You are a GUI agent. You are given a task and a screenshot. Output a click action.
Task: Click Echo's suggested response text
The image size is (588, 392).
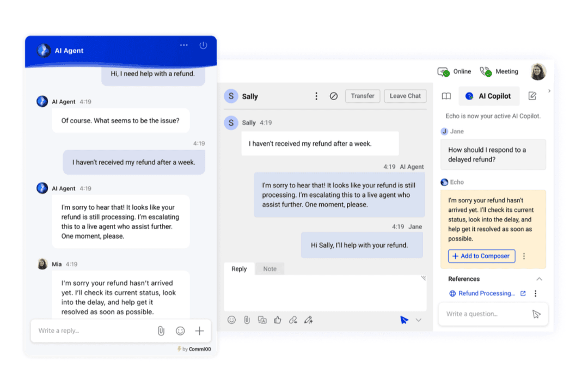[x=491, y=219]
